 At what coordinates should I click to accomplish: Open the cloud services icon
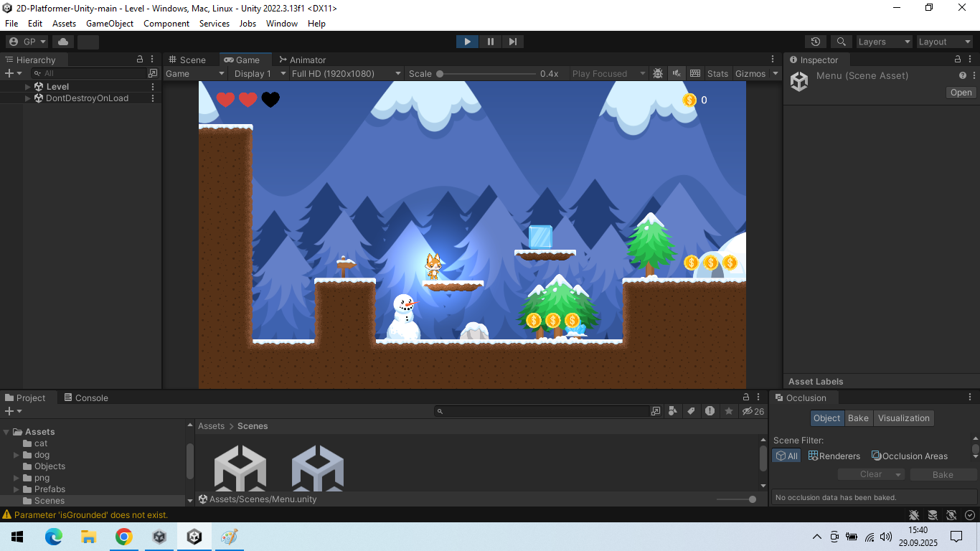click(63, 42)
